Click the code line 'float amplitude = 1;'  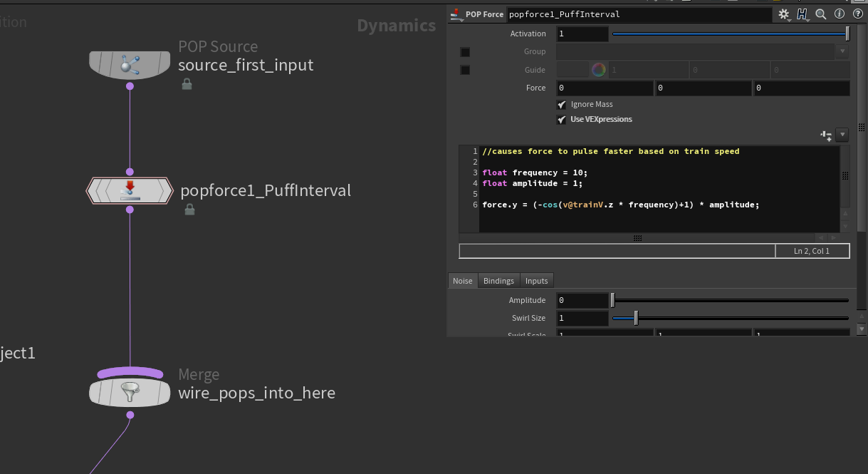532,183
